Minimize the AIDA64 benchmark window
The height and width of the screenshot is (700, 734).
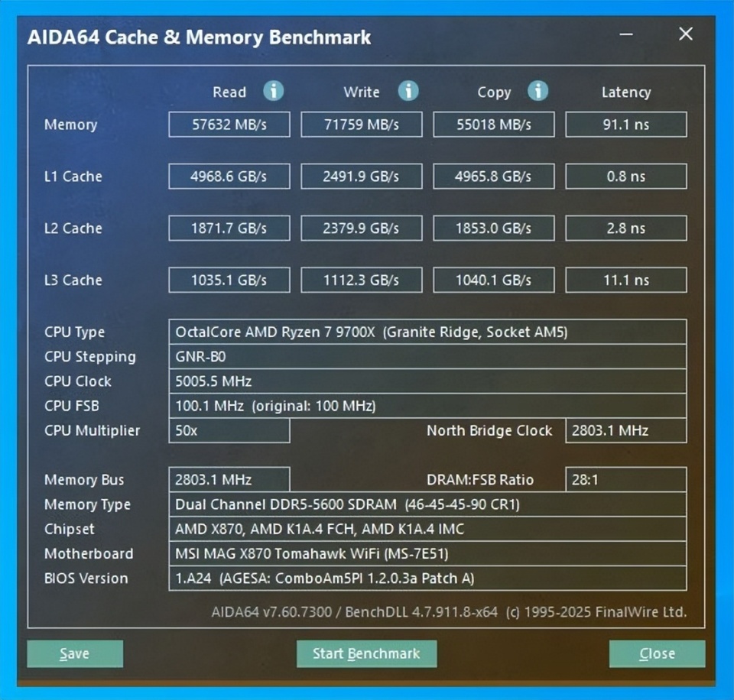click(x=625, y=34)
